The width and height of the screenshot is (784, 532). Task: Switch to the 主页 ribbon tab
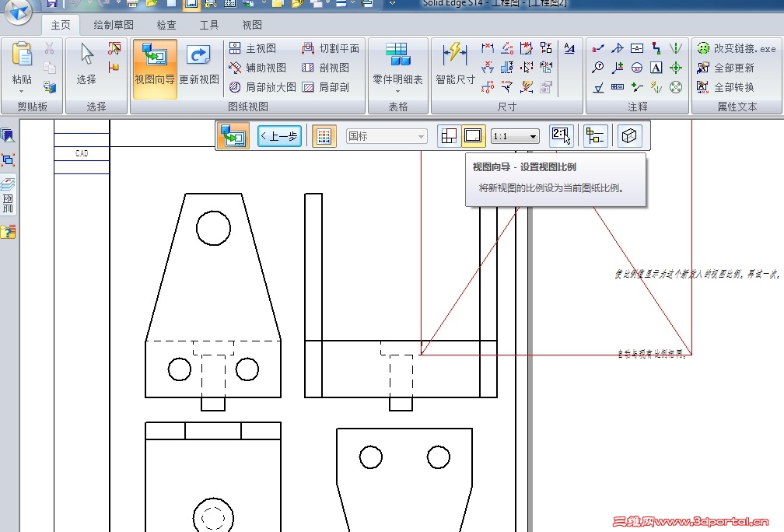point(61,25)
